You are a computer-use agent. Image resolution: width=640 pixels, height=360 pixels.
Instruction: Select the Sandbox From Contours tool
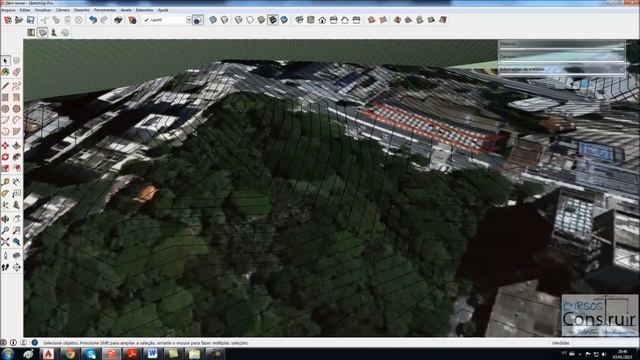[371, 20]
